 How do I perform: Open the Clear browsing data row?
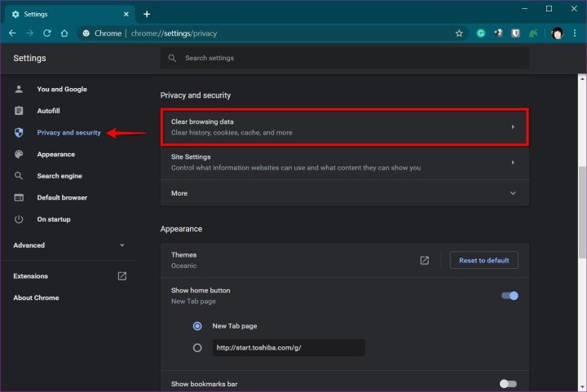[x=344, y=127]
